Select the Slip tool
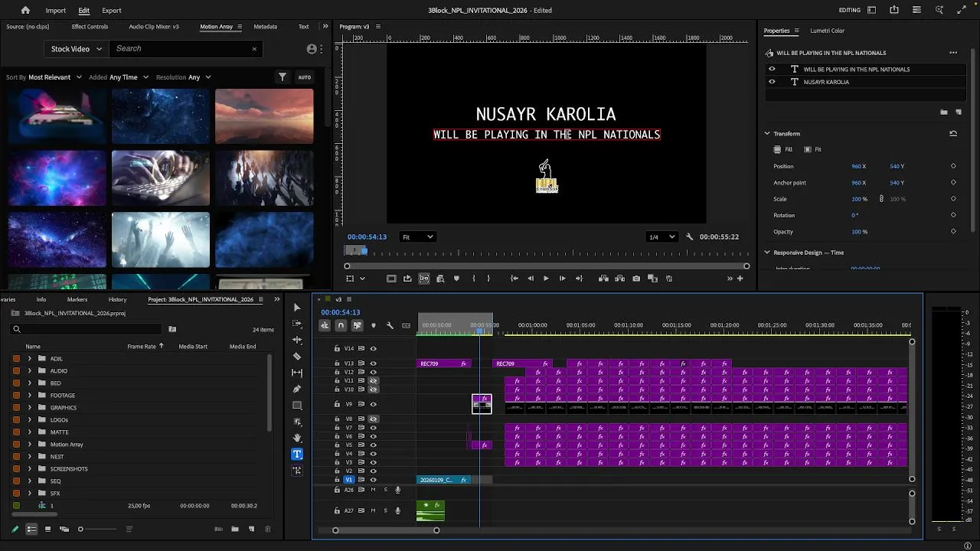Image resolution: width=980 pixels, height=551 pixels. tap(297, 373)
